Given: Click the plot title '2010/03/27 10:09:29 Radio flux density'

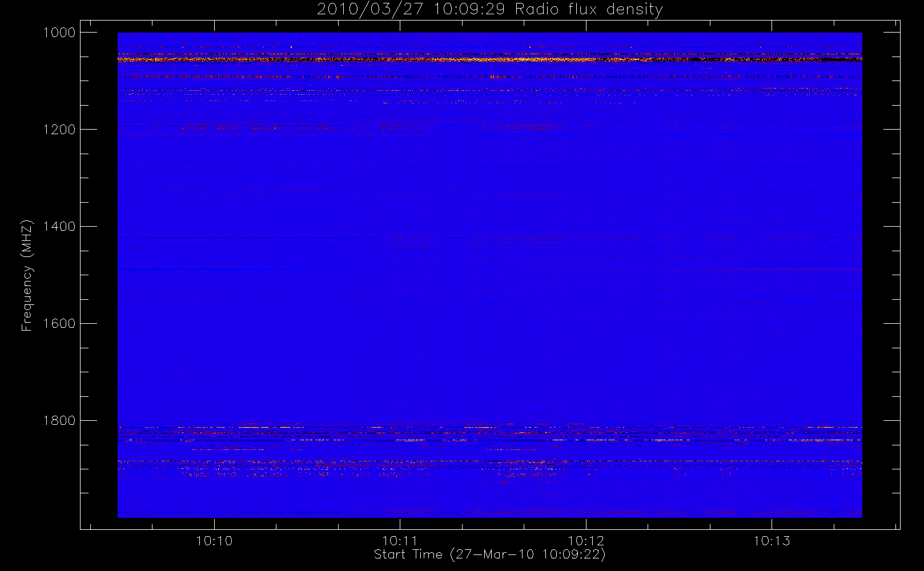Looking at the screenshot, I should pyautogui.click(x=490, y=10).
